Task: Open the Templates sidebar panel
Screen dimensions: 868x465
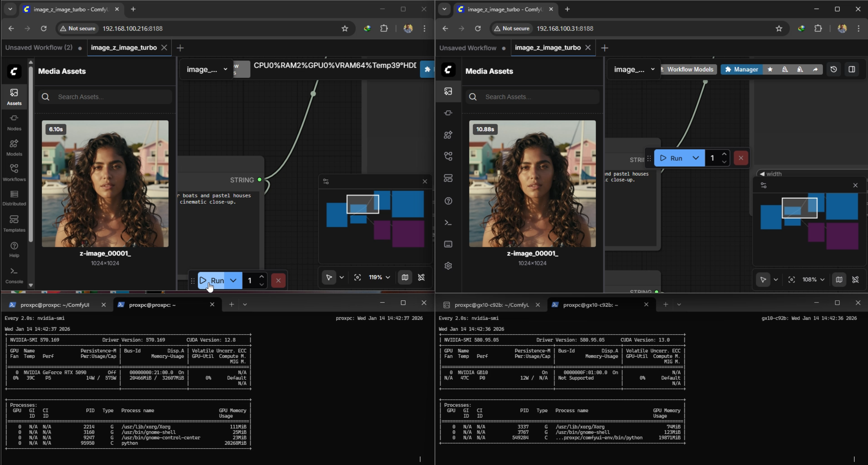Action: [14, 223]
